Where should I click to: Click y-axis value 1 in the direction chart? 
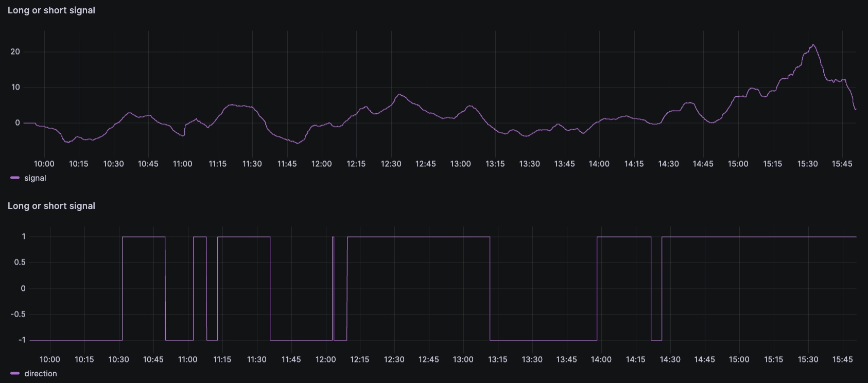pyautogui.click(x=24, y=237)
